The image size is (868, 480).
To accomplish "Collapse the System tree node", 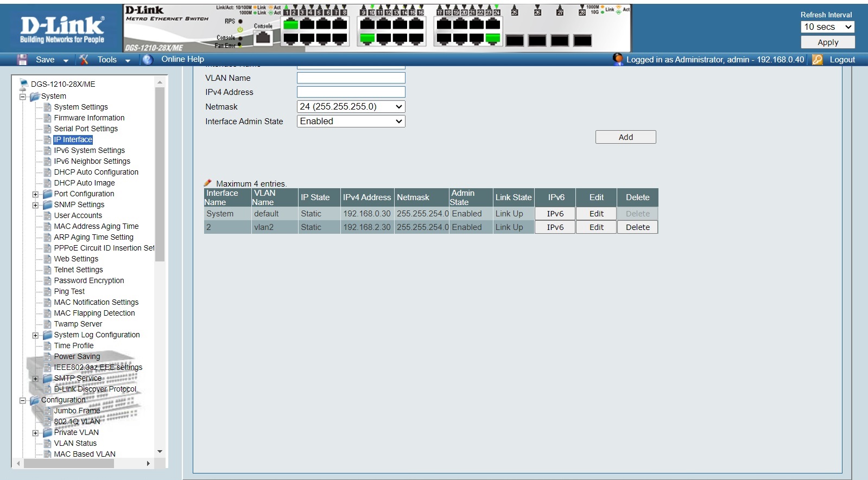I will point(23,97).
